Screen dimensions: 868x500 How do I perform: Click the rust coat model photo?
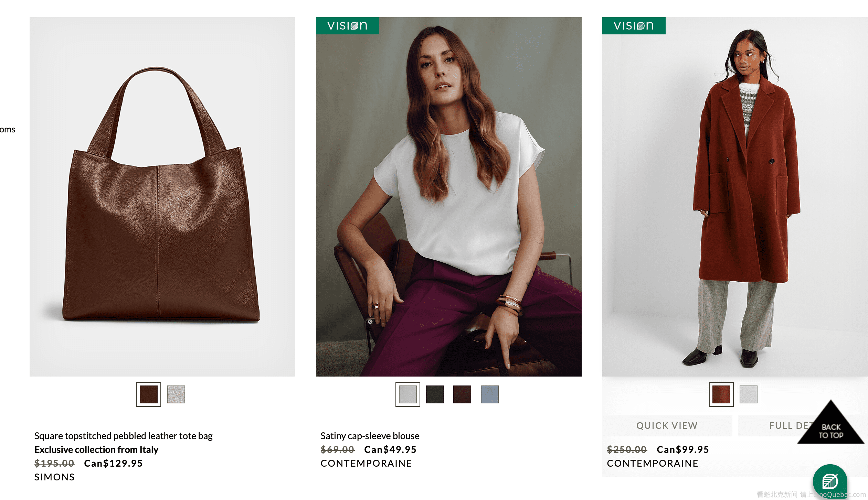(x=735, y=197)
